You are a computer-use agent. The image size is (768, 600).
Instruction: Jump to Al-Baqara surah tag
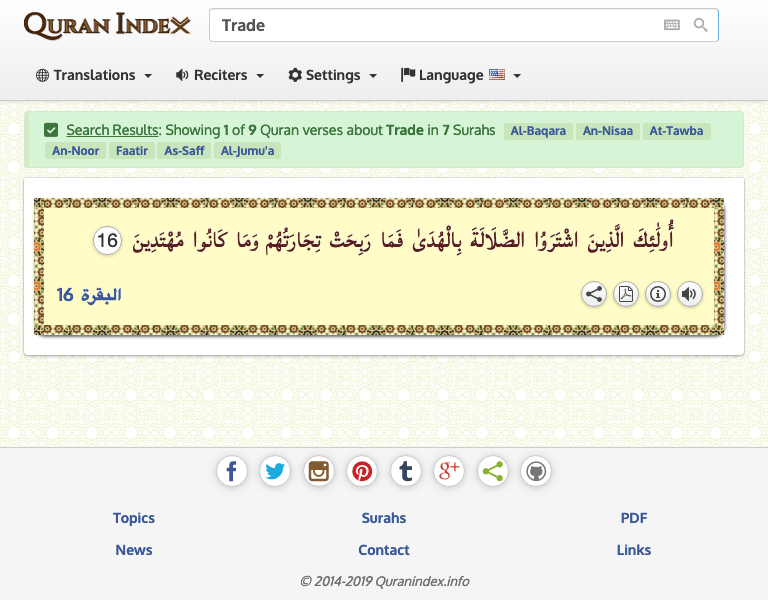[538, 131]
